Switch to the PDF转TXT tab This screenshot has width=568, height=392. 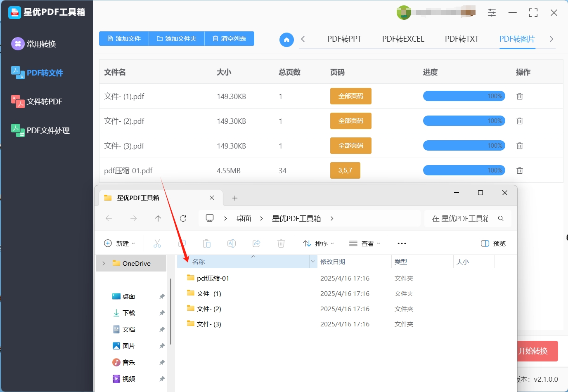click(x=461, y=39)
